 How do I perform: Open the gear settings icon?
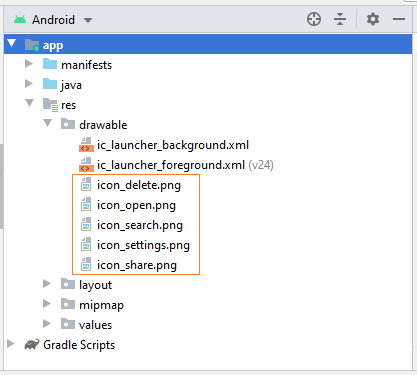[x=373, y=19]
